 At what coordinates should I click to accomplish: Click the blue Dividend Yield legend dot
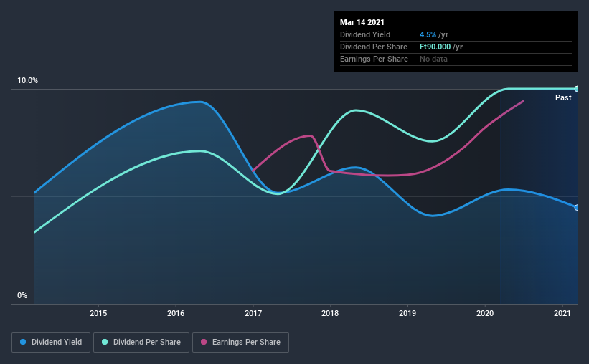(x=23, y=342)
